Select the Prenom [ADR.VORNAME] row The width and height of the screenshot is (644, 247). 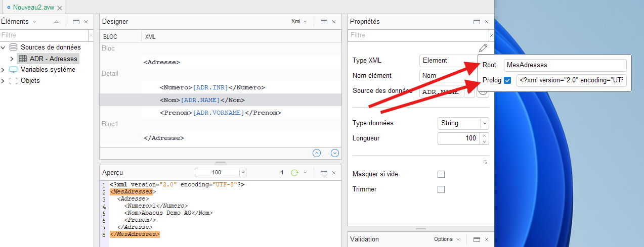[221, 113]
